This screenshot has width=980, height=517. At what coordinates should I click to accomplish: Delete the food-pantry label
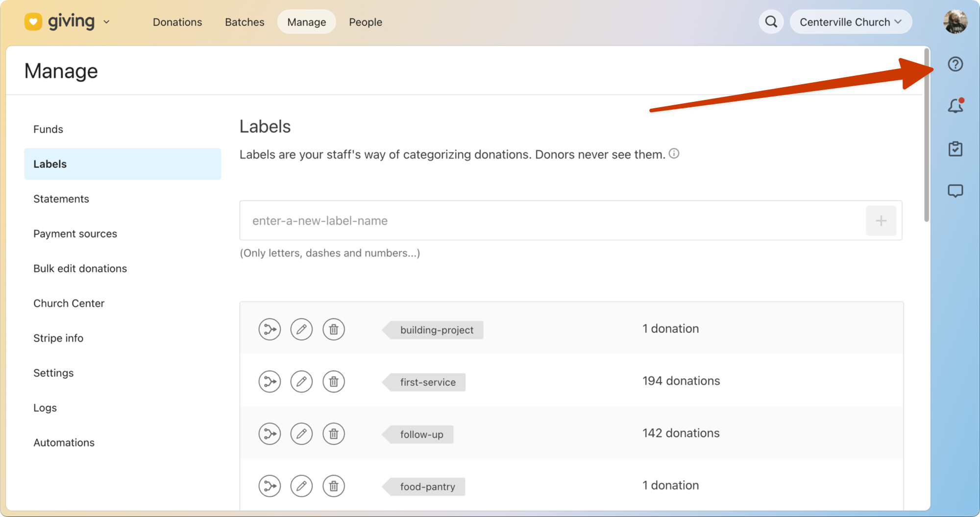click(334, 486)
